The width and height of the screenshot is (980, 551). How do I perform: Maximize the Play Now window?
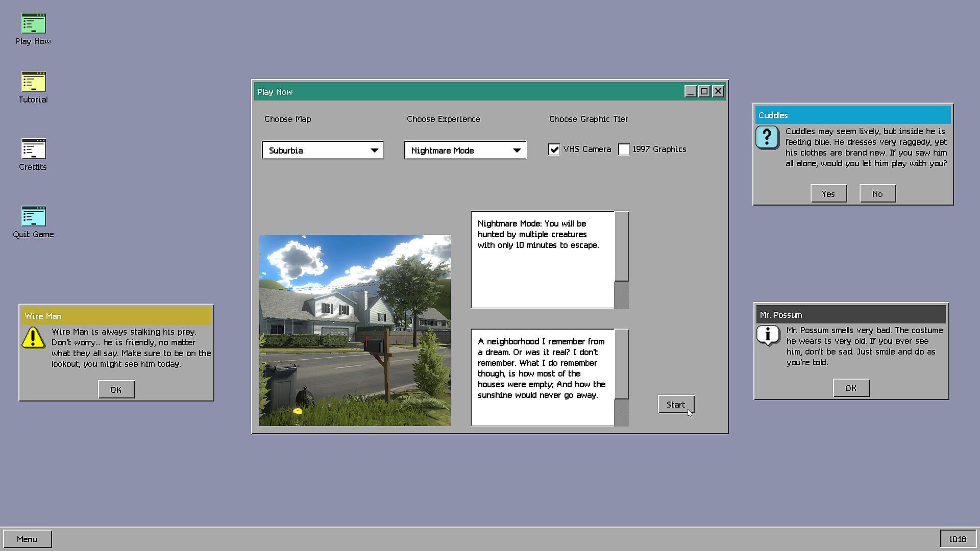pos(704,91)
